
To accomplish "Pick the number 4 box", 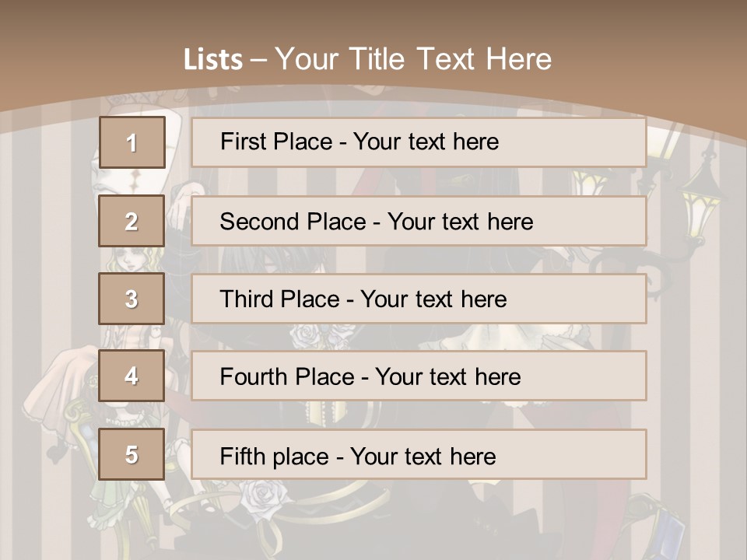I will [x=132, y=376].
